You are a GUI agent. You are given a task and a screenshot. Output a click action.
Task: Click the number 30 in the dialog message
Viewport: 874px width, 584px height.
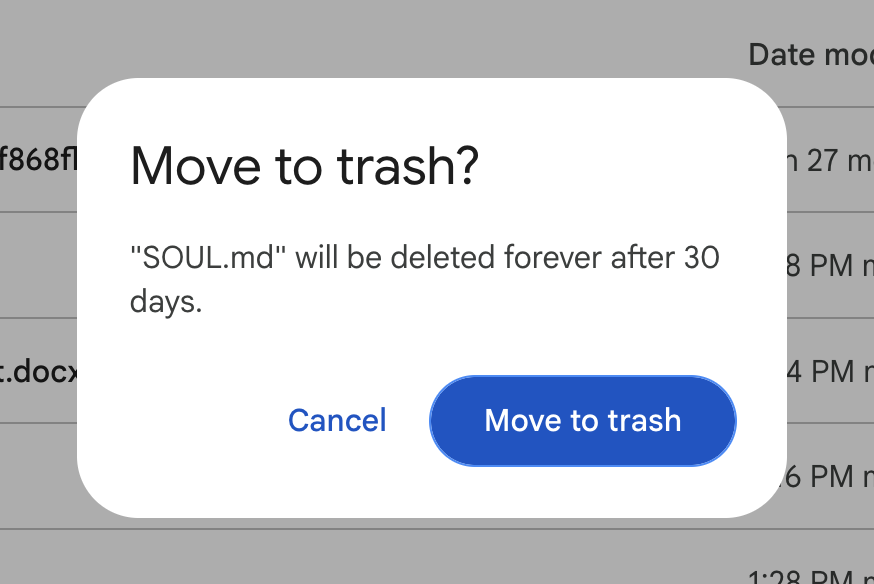pos(701,257)
